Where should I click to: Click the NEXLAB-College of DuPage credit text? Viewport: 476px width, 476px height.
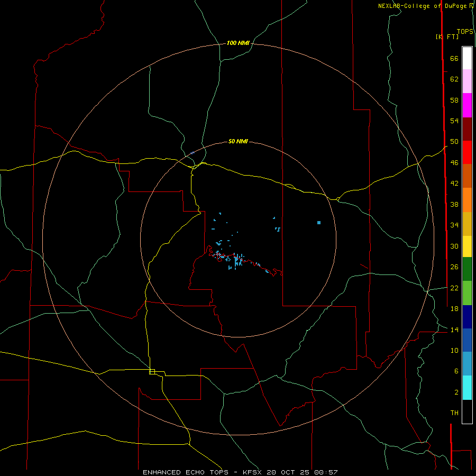click(425, 6)
